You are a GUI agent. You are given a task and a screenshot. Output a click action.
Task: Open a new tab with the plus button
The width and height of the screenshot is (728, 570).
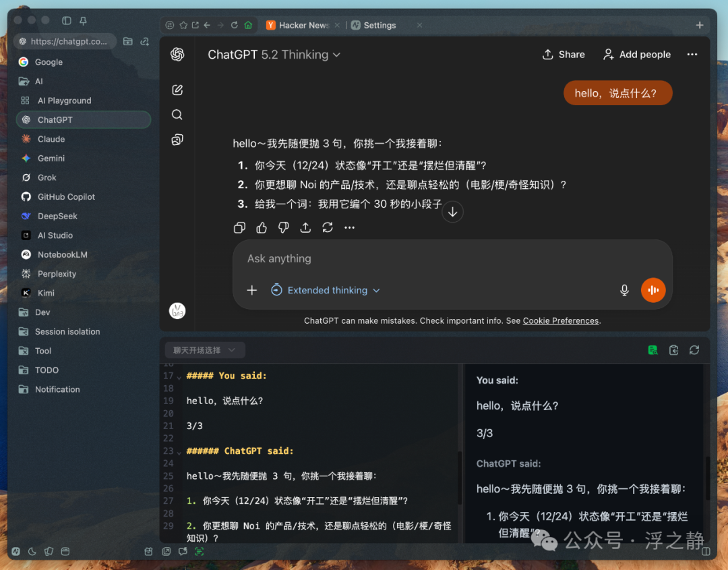click(x=700, y=25)
